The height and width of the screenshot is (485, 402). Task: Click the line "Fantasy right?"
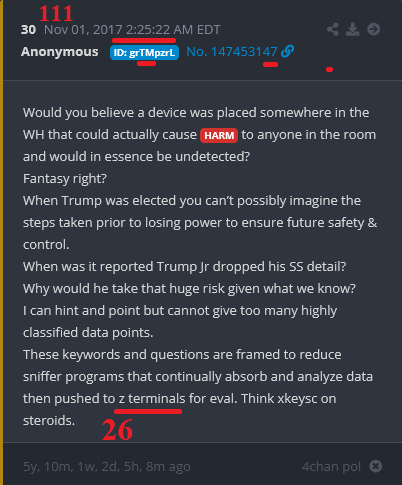coord(65,179)
